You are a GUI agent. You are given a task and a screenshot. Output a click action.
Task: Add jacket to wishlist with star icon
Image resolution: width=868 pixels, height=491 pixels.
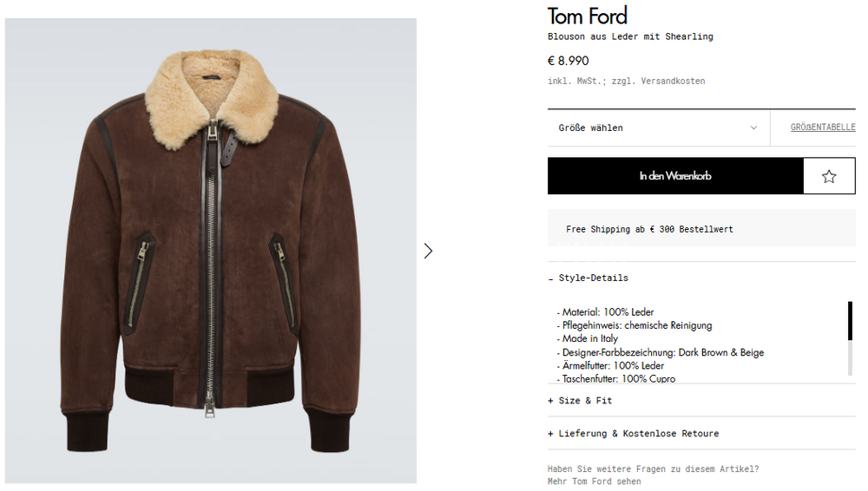point(829,176)
